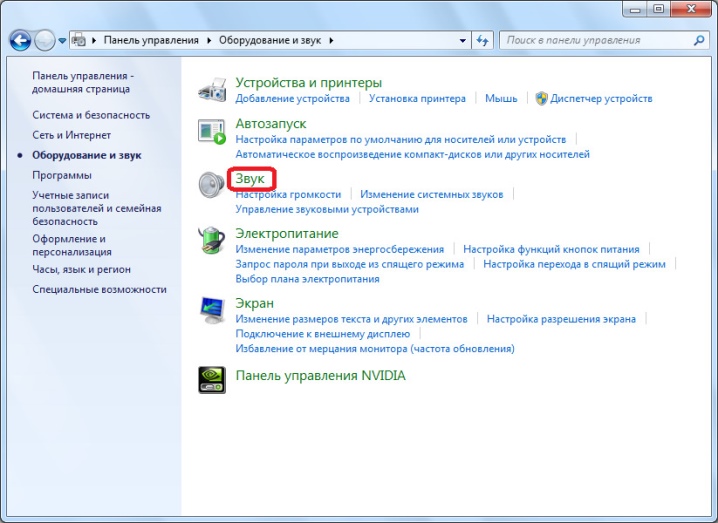Expand the arrow after Оборудование и звук breadcrumb
The image size is (718, 523).
point(331,40)
